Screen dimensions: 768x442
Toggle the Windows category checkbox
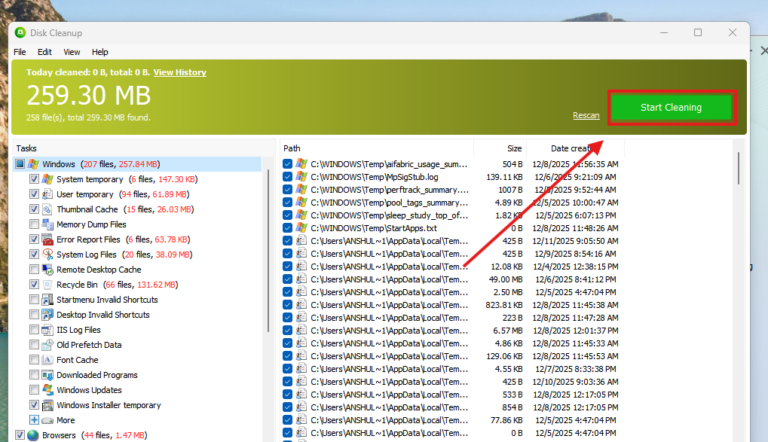[x=20, y=164]
